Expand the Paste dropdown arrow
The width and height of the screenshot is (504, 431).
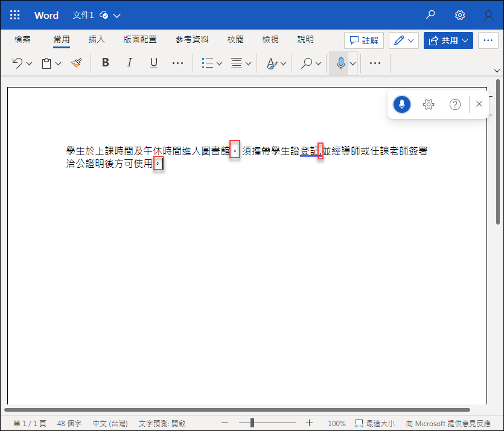[58, 63]
